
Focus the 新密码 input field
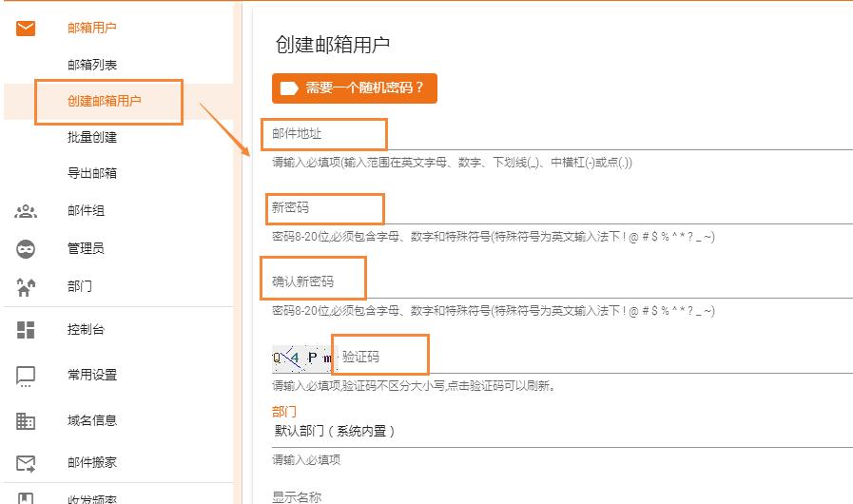point(561,208)
